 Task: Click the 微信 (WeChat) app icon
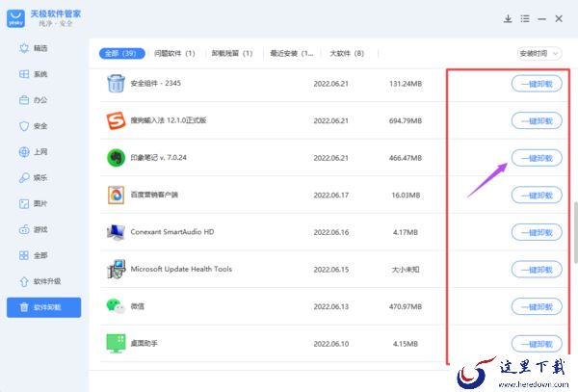click(x=116, y=306)
